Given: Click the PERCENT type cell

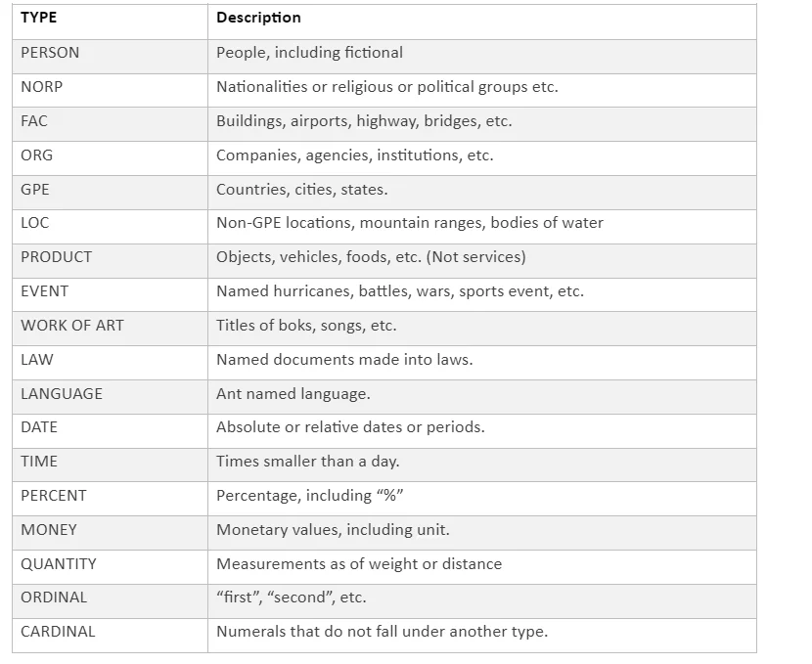Looking at the screenshot, I should [x=53, y=496].
